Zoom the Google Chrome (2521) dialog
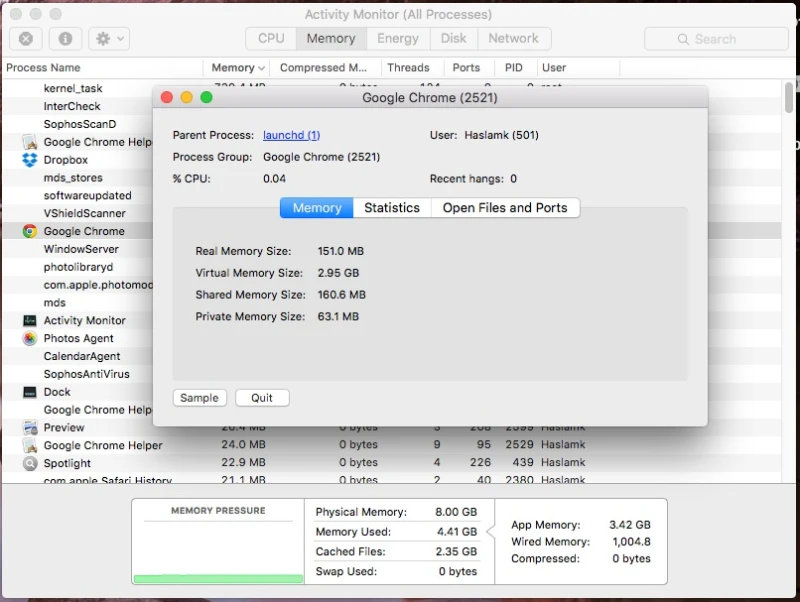800x602 pixels. [207, 97]
